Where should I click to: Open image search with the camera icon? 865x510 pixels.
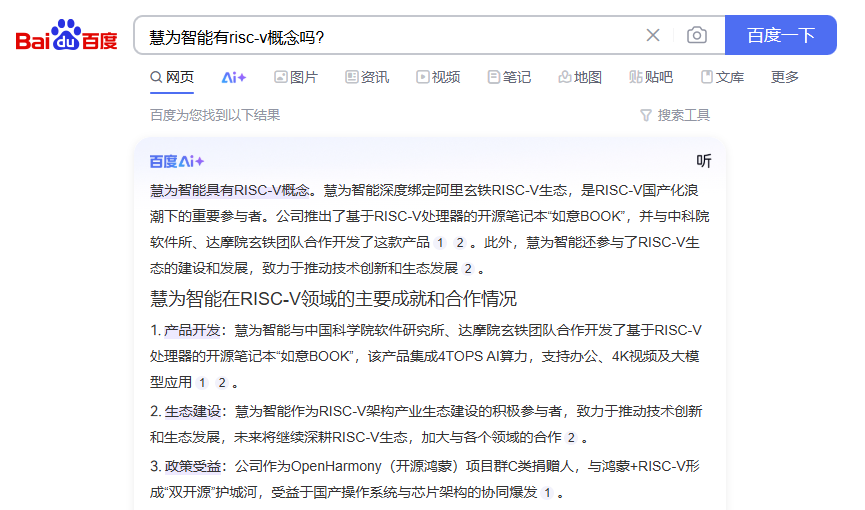click(x=697, y=35)
